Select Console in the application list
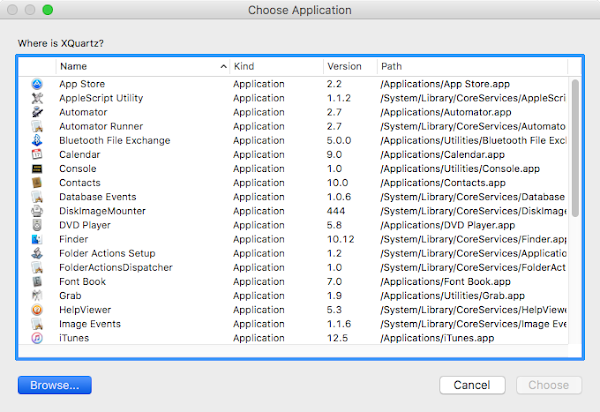The width and height of the screenshot is (600, 412). [x=78, y=169]
